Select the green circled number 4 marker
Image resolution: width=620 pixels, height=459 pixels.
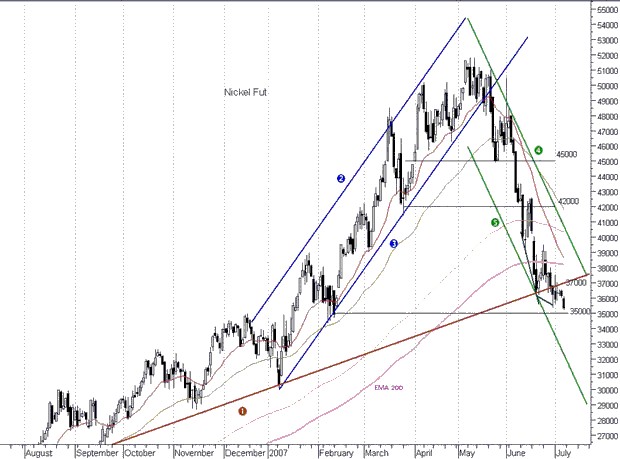pos(538,150)
